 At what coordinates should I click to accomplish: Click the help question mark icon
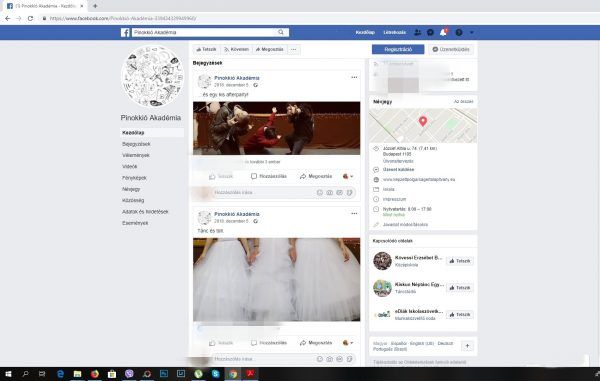tap(459, 33)
